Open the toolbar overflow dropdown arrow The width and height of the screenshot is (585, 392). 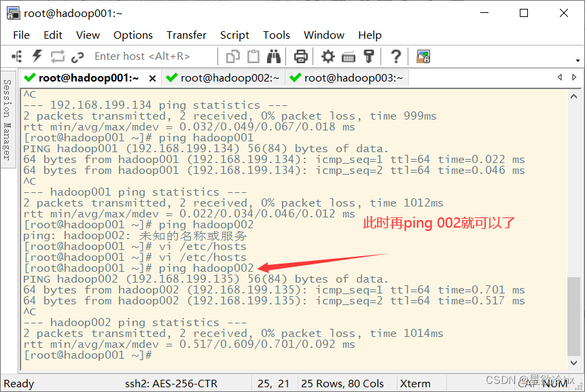tap(578, 60)
